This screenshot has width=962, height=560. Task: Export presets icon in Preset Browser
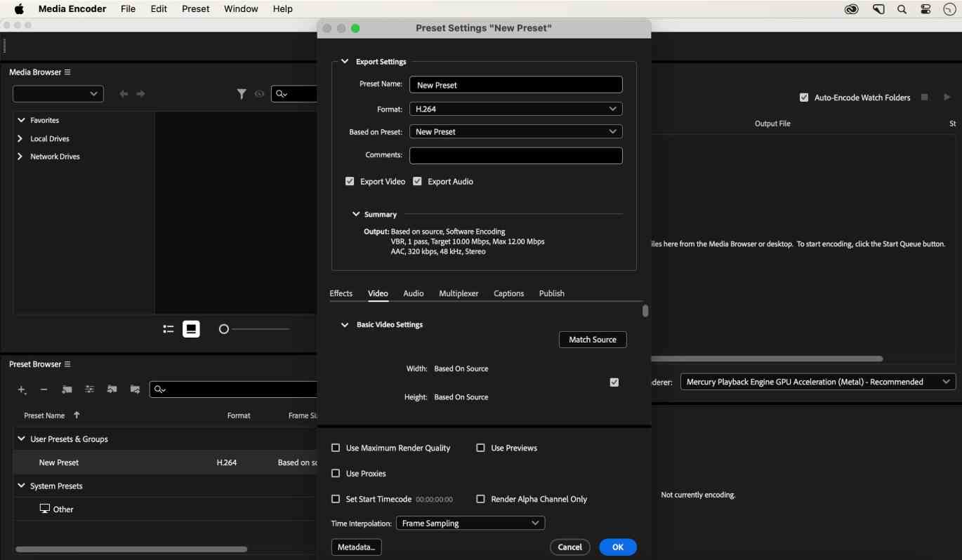click(x=135, y=389)
